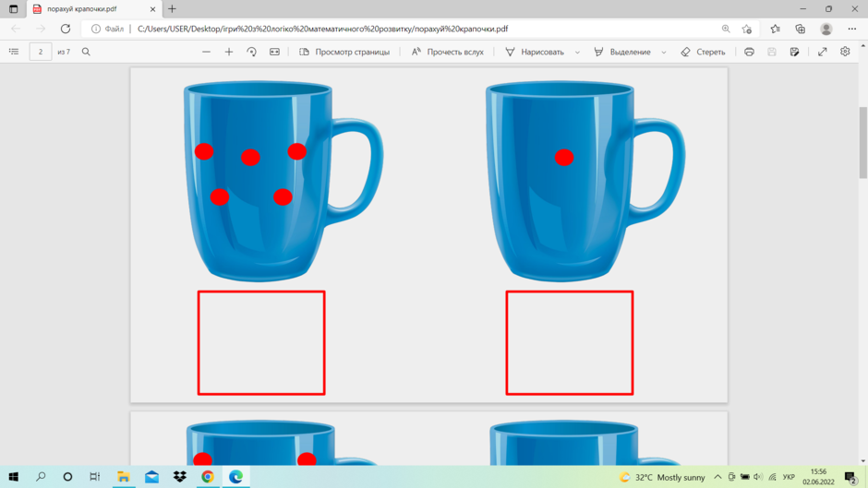Image resolution: width=868 pixels, height=488 pixels.
Task: Open clock and calendar 15:56
Action: [x=818, y=477]
